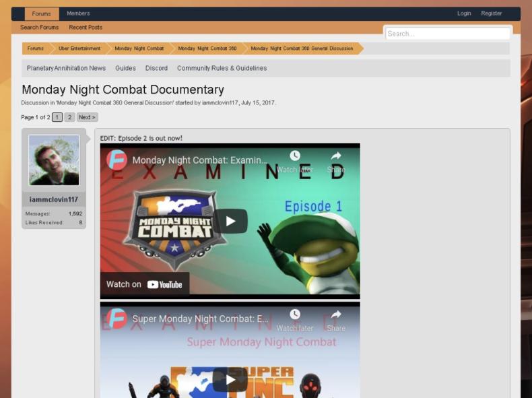Go to Monday Night Combat 360 breadcrumb

(x=207, y=48)
